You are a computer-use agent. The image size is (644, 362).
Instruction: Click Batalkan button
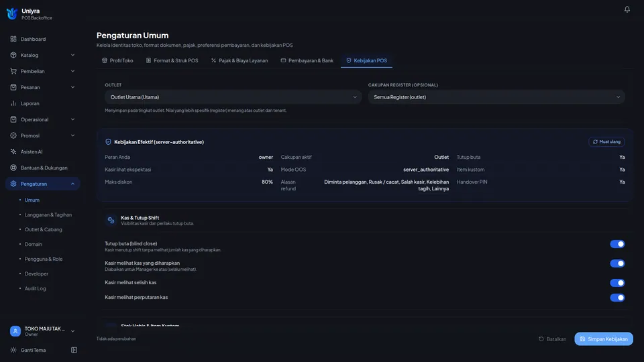552,339
